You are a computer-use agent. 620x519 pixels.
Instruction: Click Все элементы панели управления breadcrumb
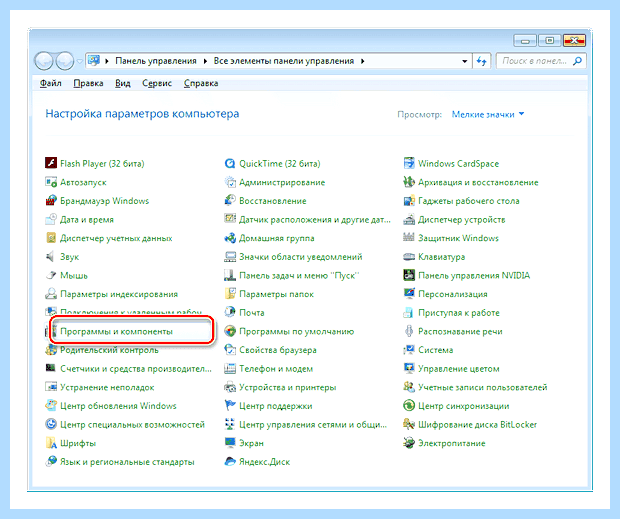[x=284, y=61]
